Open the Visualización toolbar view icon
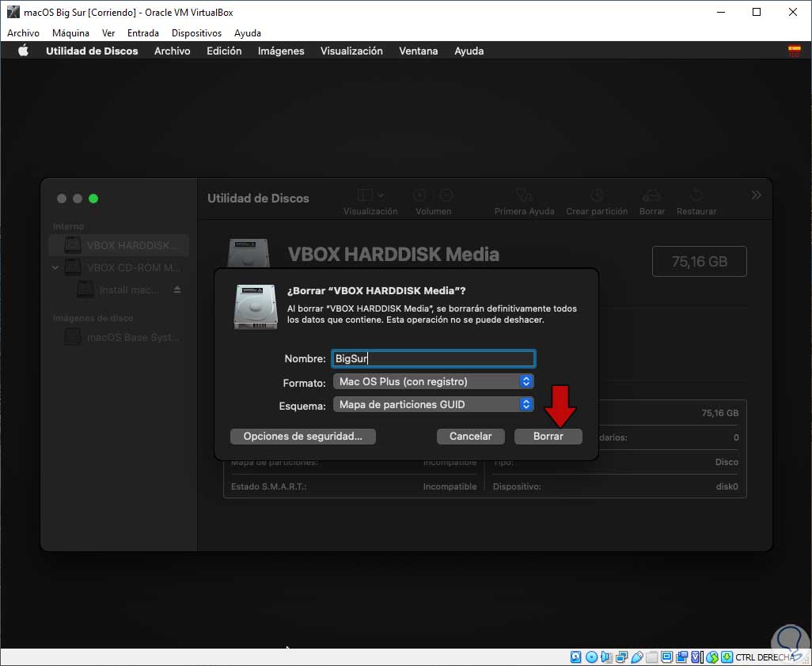Screen dimensions: 812x666 [365, 195]
